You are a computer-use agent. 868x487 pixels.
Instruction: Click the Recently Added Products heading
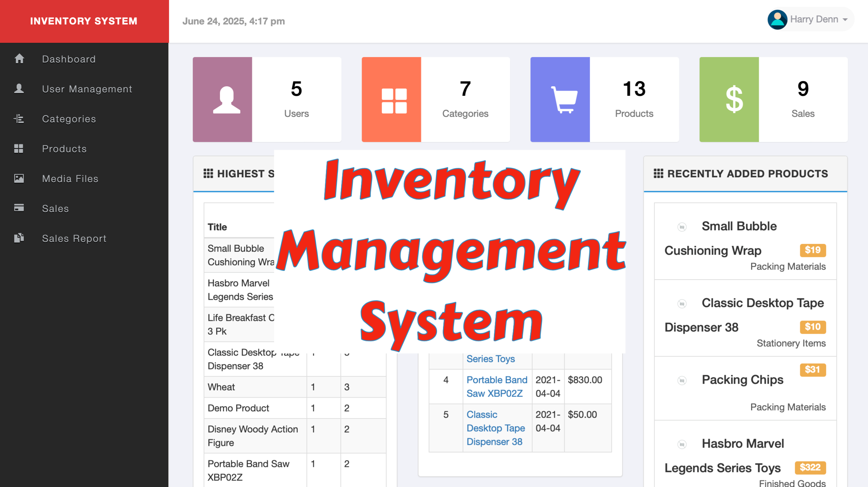click(x=748, y=174)
